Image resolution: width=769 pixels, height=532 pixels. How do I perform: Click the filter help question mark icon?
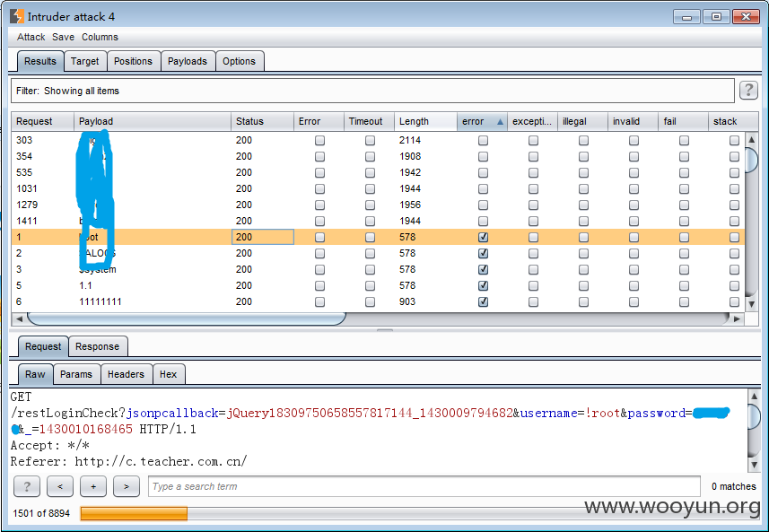pos(747,91)
